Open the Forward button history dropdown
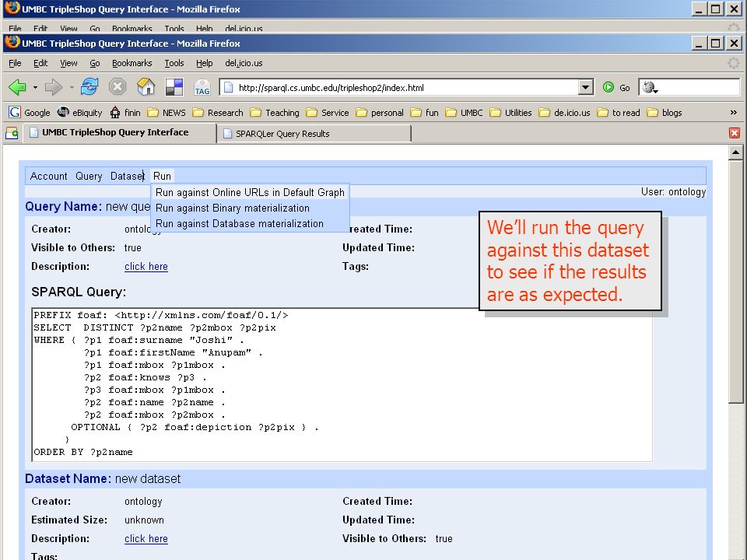The height and width of the screenshot is (560, 747). [72, 87]
